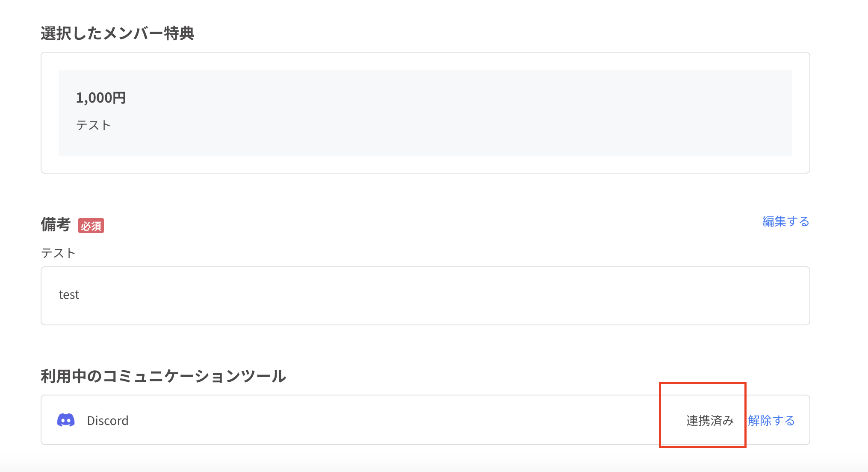Click the 1,000円 price text

pyautogui.click(x=101, y=97)
